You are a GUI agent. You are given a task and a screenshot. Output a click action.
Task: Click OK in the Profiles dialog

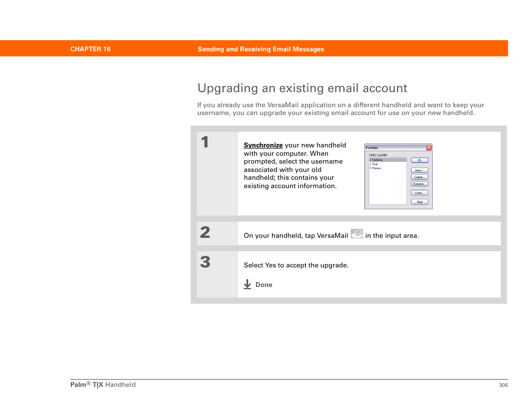point(419,160)
